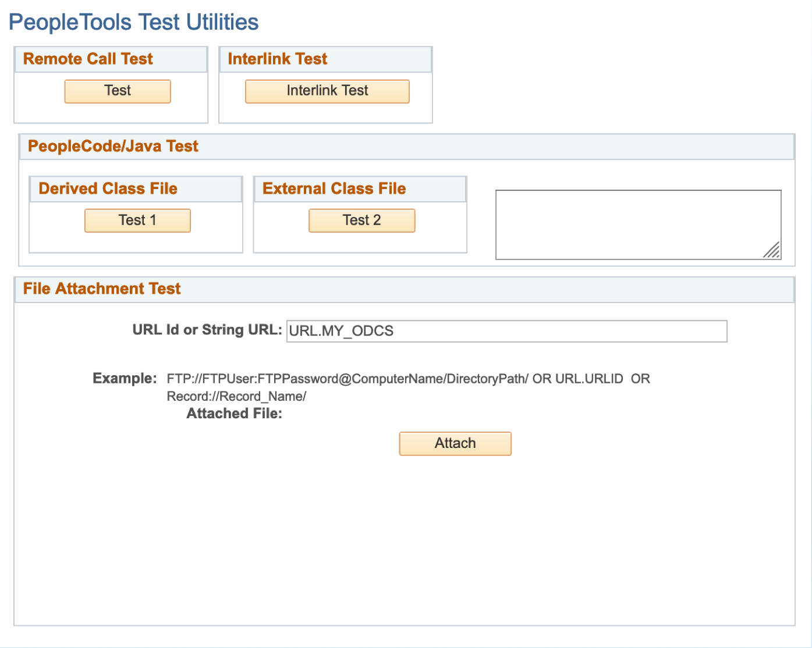Click the Attached File label

pyautogui.click(x=234, y=414)
